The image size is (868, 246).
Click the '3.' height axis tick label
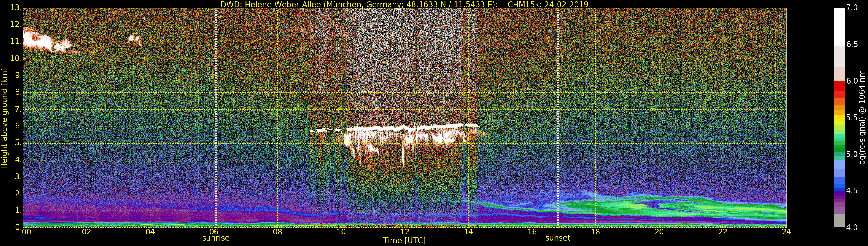point(18,177)
